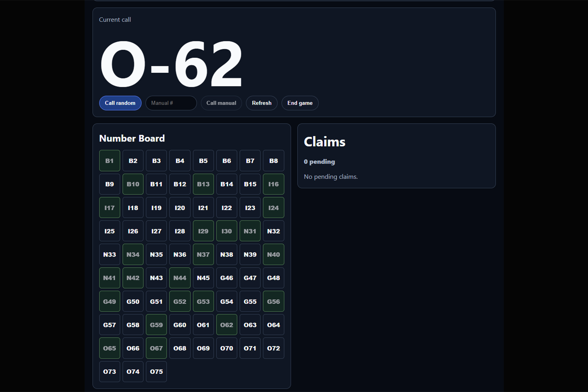Click the called N34 cell

133,254
